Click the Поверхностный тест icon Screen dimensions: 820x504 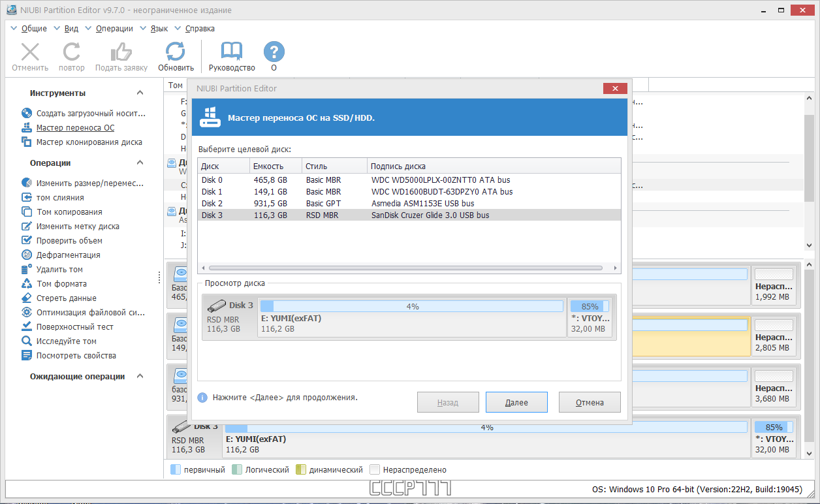coord(27,326)
